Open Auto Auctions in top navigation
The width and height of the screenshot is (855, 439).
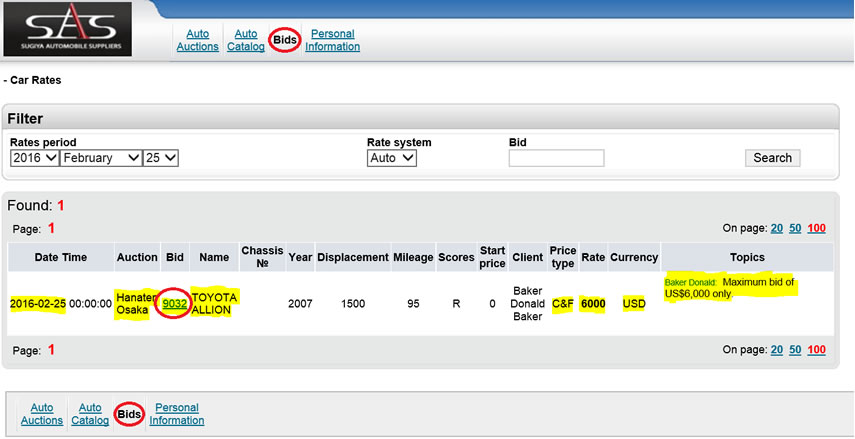click(197, 40)
